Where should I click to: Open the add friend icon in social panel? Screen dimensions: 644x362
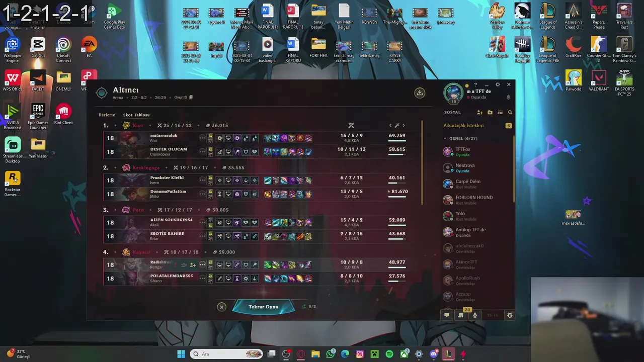tap(480, 113)
